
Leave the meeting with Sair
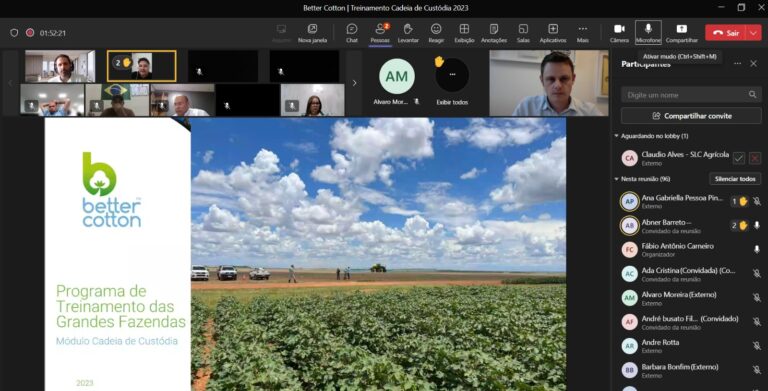click(726, 33)
